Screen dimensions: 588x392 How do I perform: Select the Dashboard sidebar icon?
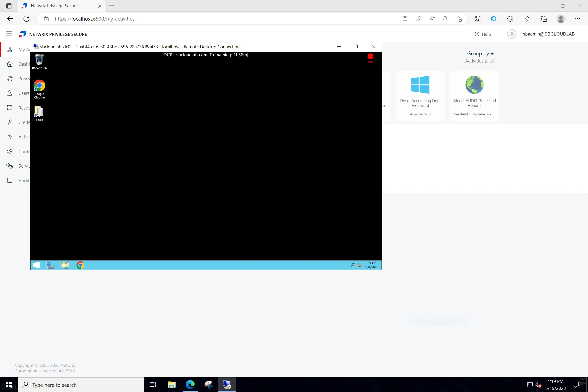click(10, 64)
